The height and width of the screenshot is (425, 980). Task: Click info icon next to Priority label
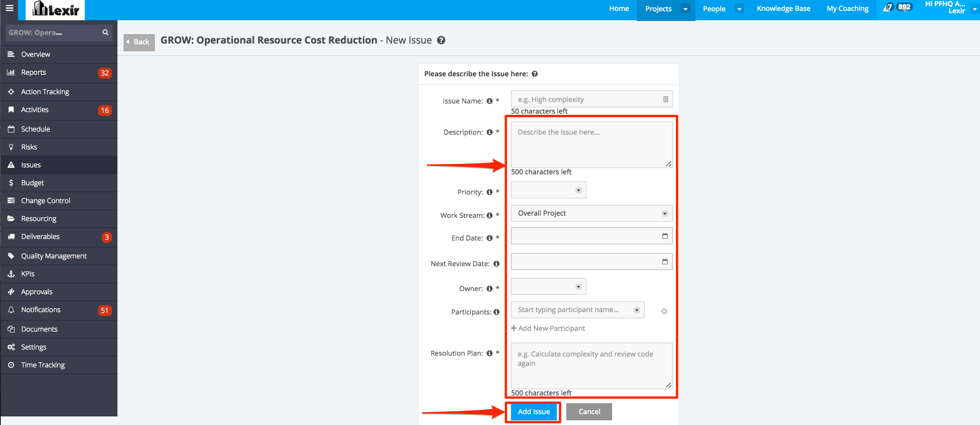[489, 192]
